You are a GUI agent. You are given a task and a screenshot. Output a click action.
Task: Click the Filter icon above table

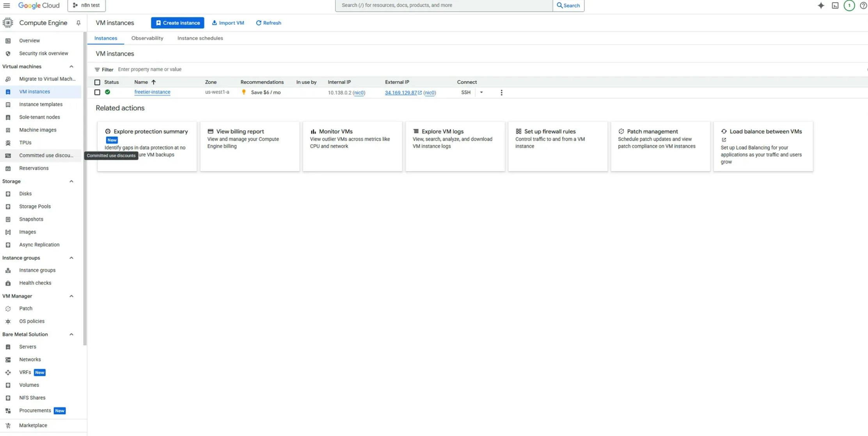point(97,69)
